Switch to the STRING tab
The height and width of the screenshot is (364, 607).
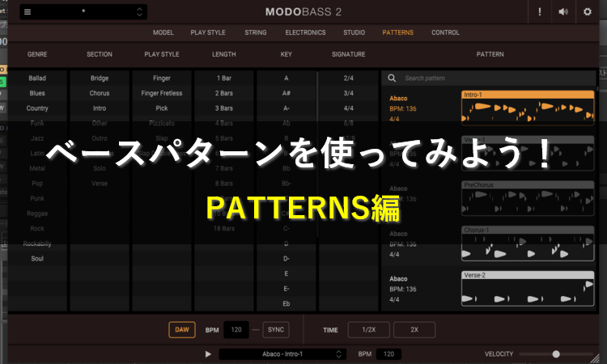click(256, 32)
